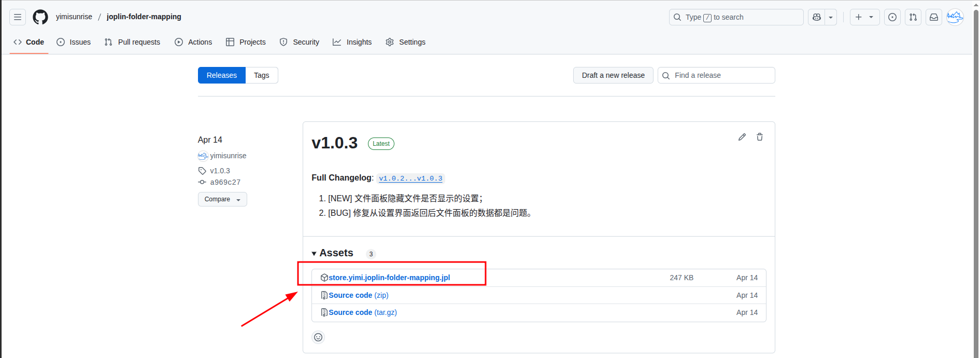The image size is (980, 358).
Task: Open the Actions repository tab
Action: (x=193, y=42)
